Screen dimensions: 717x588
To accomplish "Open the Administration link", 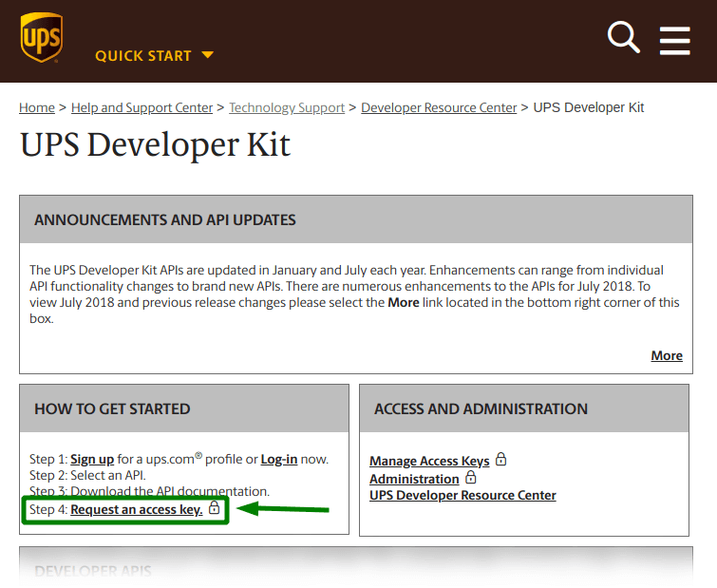I will tap(414, 479).
